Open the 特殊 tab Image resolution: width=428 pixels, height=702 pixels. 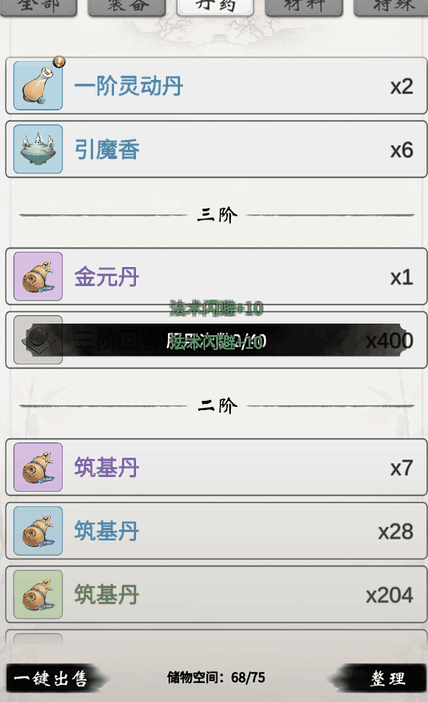pos(391,7)
